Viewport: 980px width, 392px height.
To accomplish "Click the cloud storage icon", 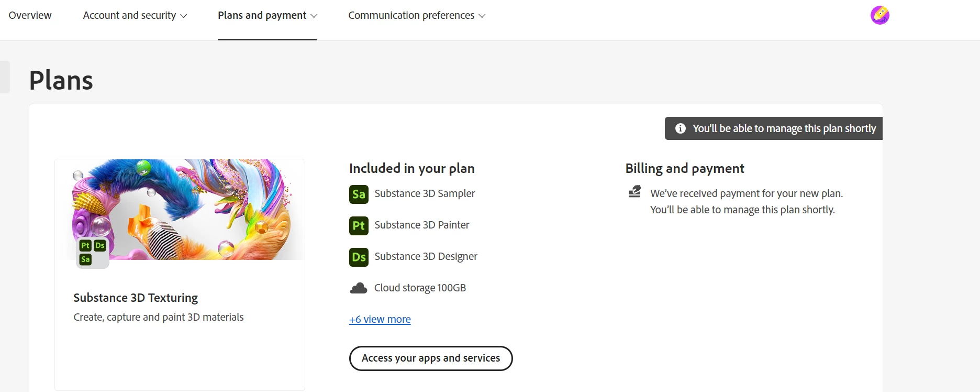I will point(359,288).
